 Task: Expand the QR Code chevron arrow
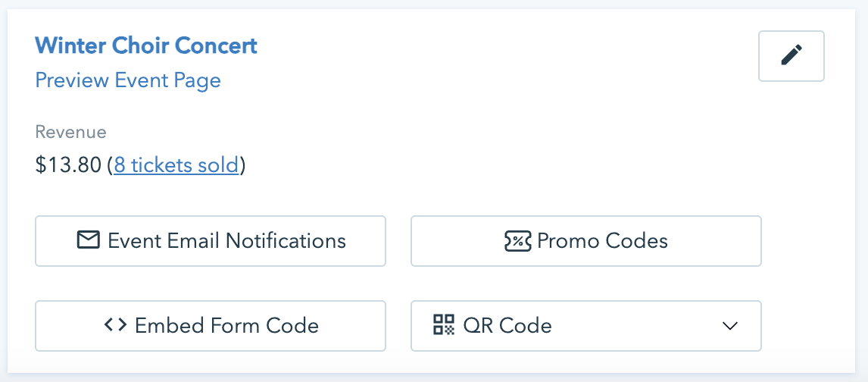click(x=729, y=326)
